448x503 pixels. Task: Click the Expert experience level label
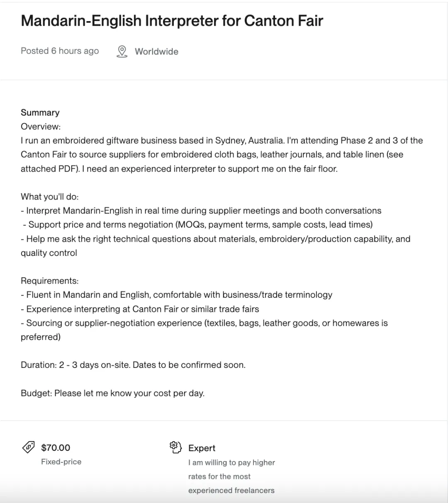click(202, 448)
